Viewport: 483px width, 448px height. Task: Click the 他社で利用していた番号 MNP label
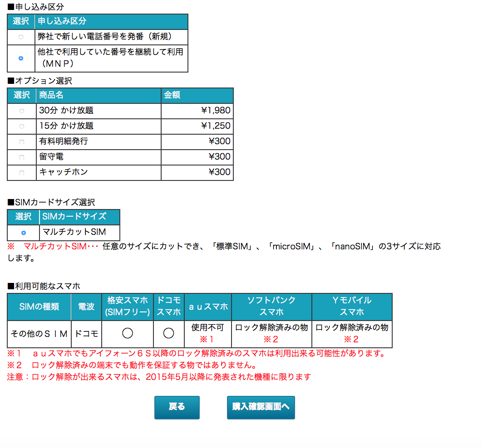pyautogui.click(x=111, y=58)
